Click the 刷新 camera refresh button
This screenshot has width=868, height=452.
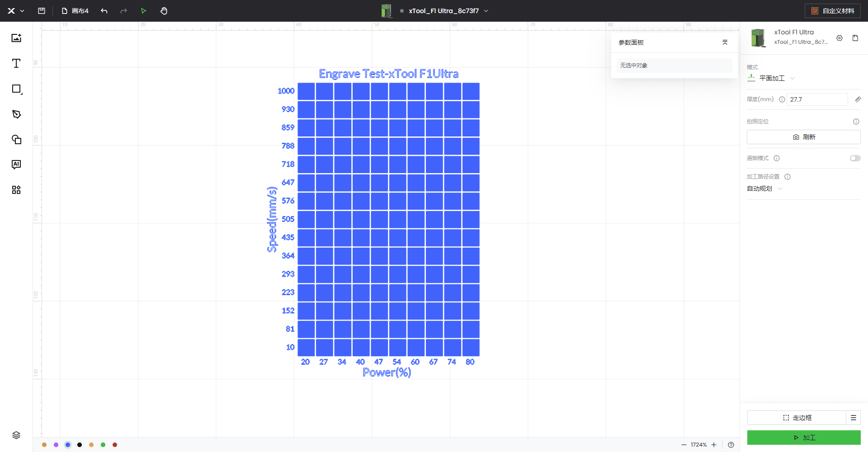[x=803, y=137]
